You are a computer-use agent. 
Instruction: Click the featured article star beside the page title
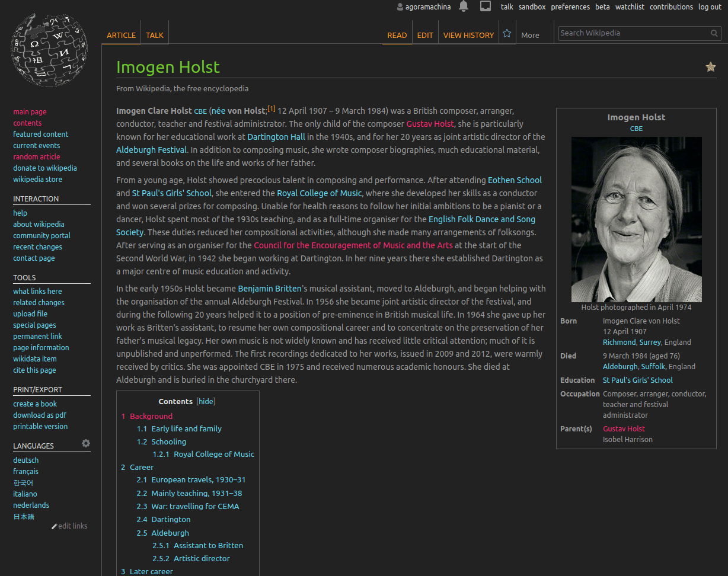(710, 67)
